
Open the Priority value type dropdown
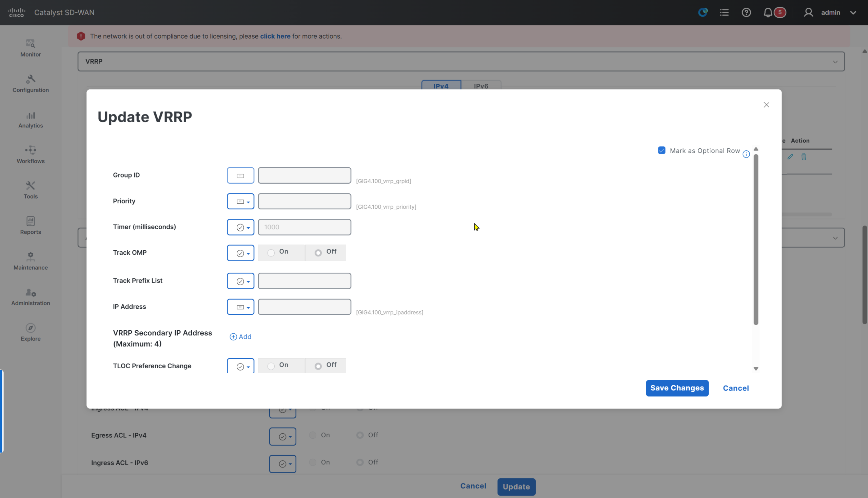pyautogui.click(x=240, y=202)
